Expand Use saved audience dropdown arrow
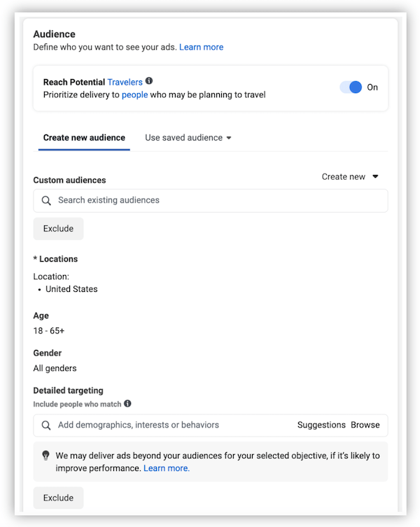Screen dimensions: 420x527 [229, 138]
